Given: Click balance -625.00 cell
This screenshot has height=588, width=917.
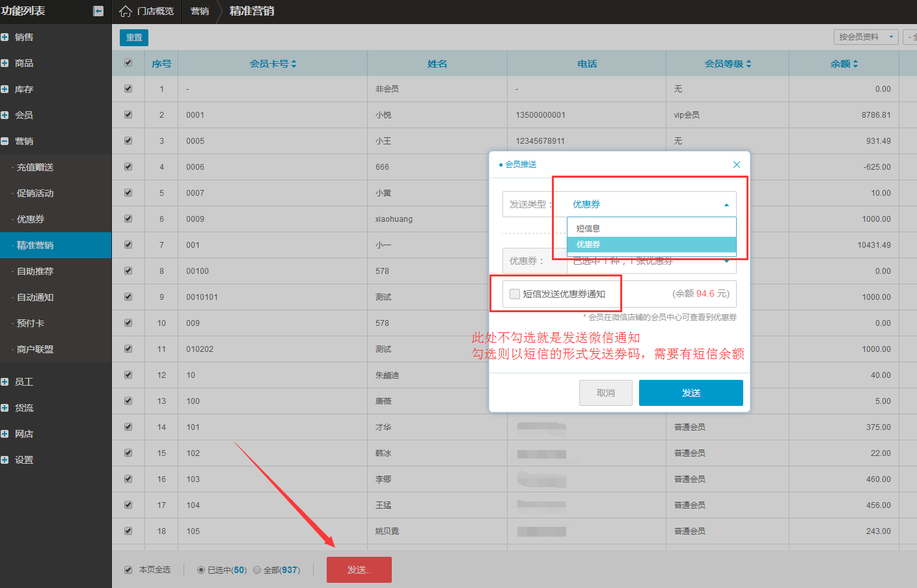Looking at the screenshot, I should pos(877,167).
